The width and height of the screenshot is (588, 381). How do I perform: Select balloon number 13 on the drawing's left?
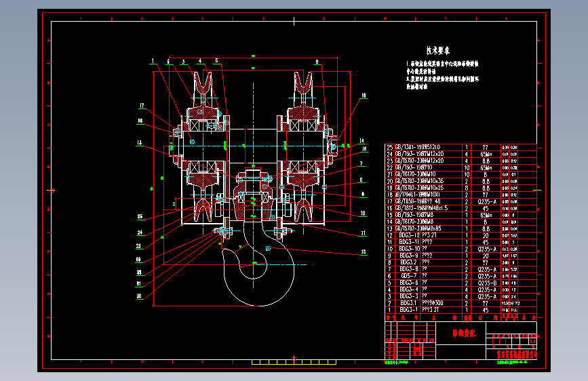point(139,143)
